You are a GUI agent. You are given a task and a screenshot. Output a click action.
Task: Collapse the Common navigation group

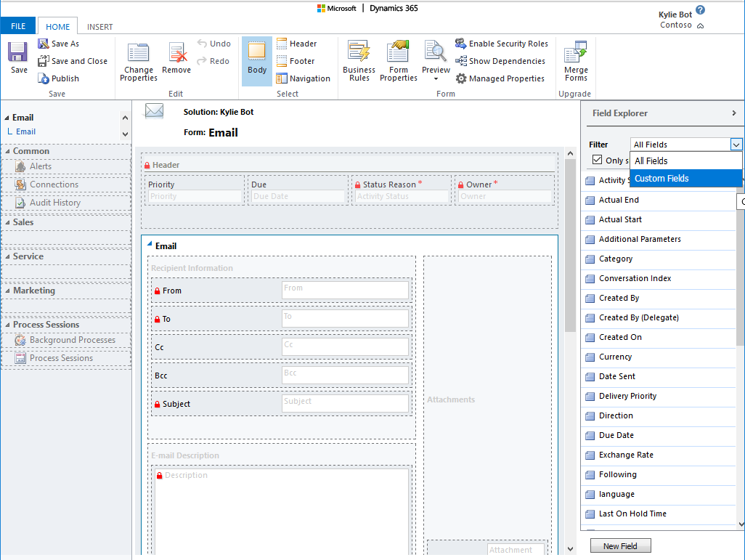[7, 151]
